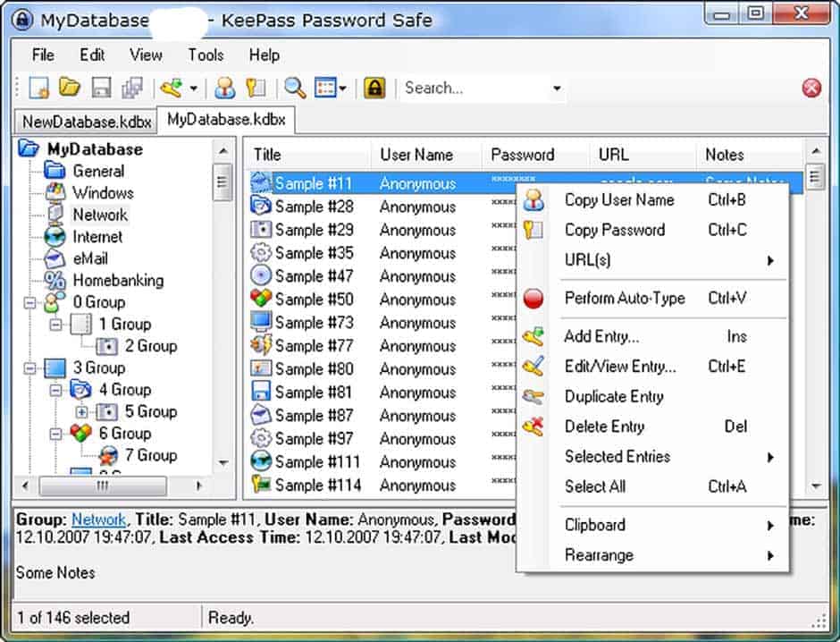Switch to the NewDatabase.kdbx tab
Image resolution: width=840 pixels, height=642 pixels.
87,122
